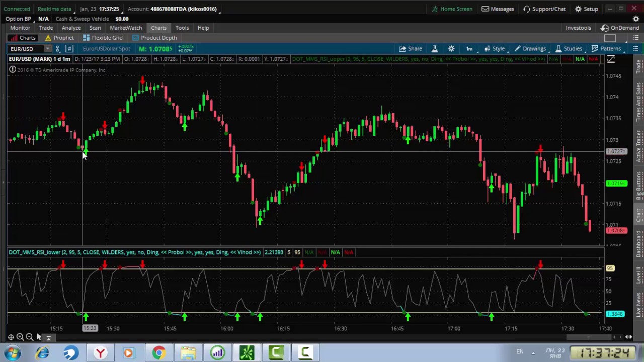Viewport: 644px width, 362px height.
Task: Open File Explorer folder from taskbar
Action: click(188, 353)
